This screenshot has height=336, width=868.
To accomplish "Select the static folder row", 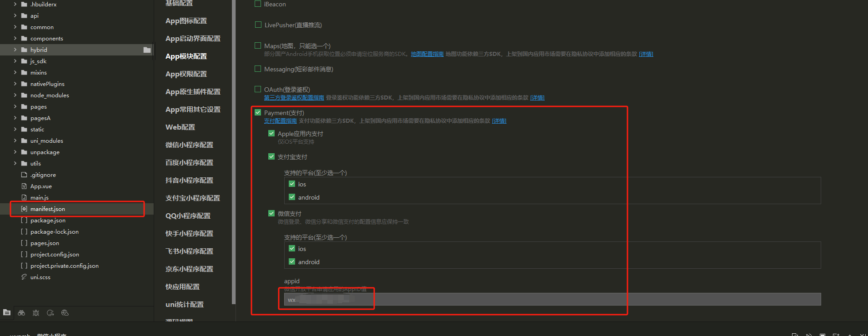I will coord(77,130).
